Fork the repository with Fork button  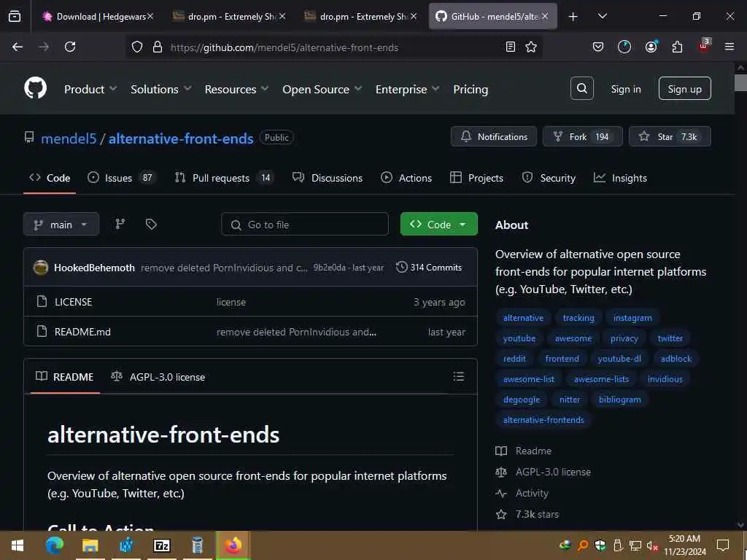click(x=582, y=136)
